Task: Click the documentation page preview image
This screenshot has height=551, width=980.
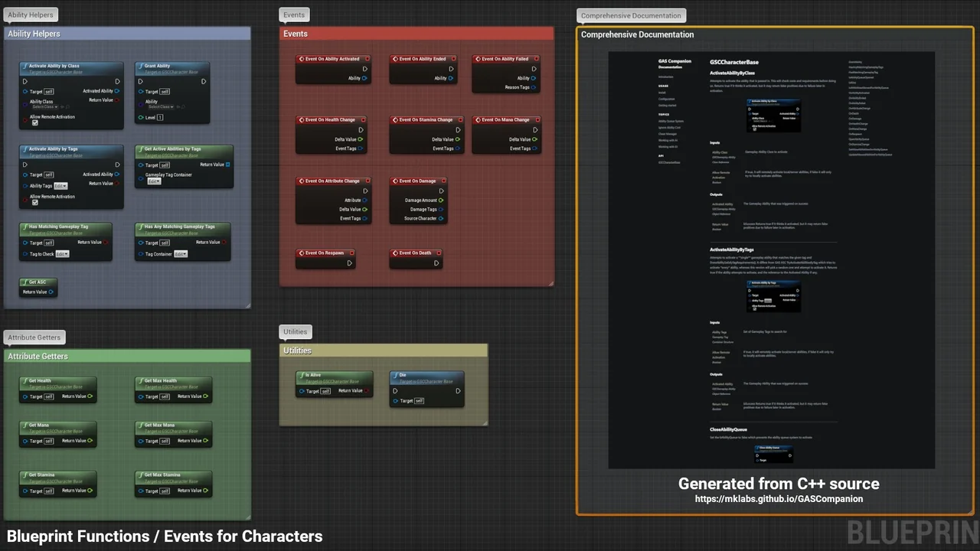Action: [771, 260]
